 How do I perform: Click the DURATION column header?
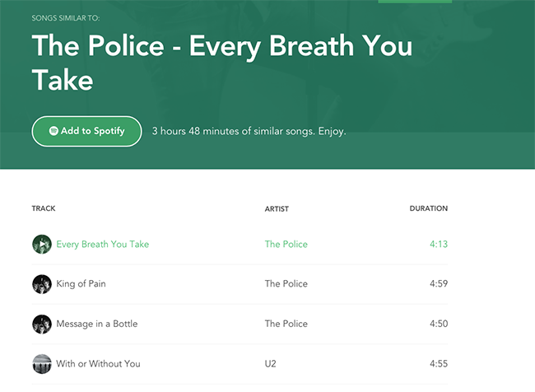coord(429,208)
